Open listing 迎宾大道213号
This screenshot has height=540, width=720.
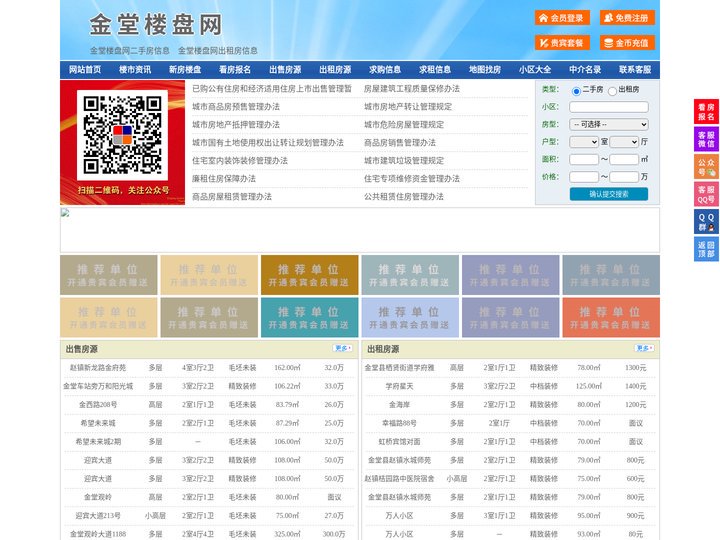[98, 516]
